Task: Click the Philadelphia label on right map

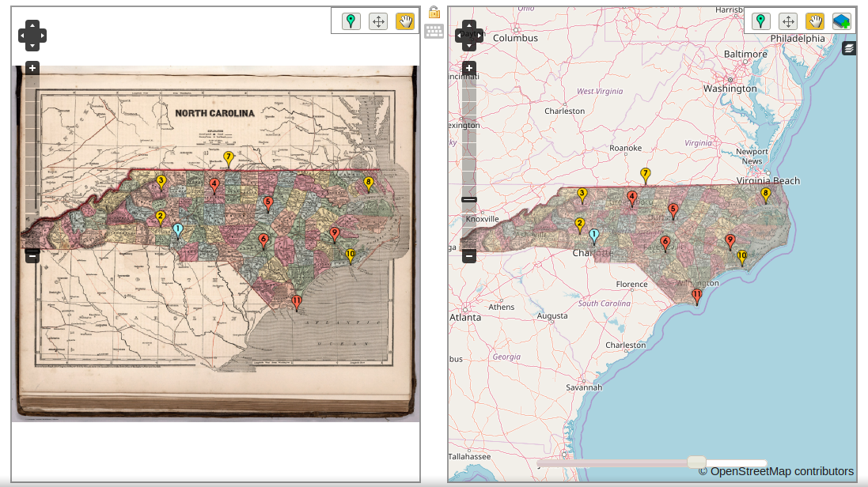Action: (x=798, y=39)
